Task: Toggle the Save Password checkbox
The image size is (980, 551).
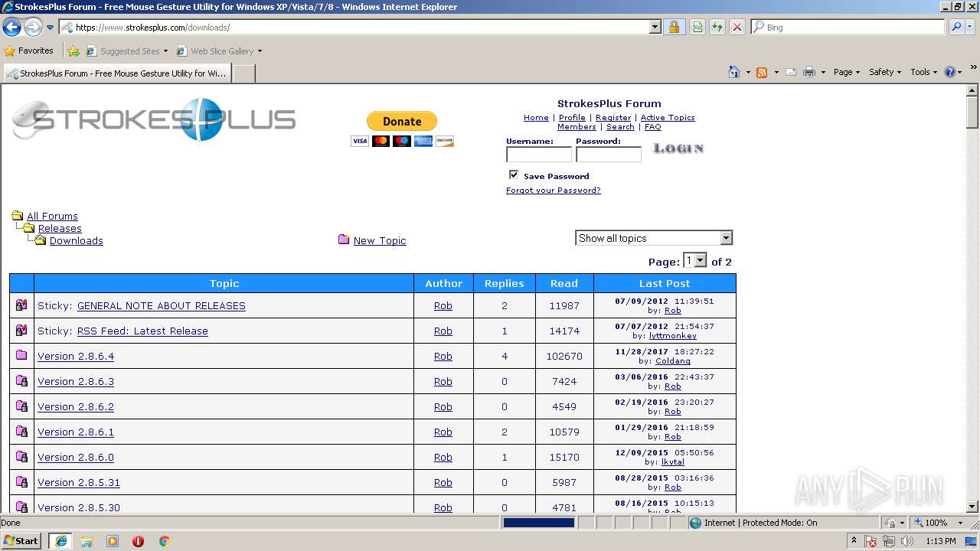Action: (513, 174)
